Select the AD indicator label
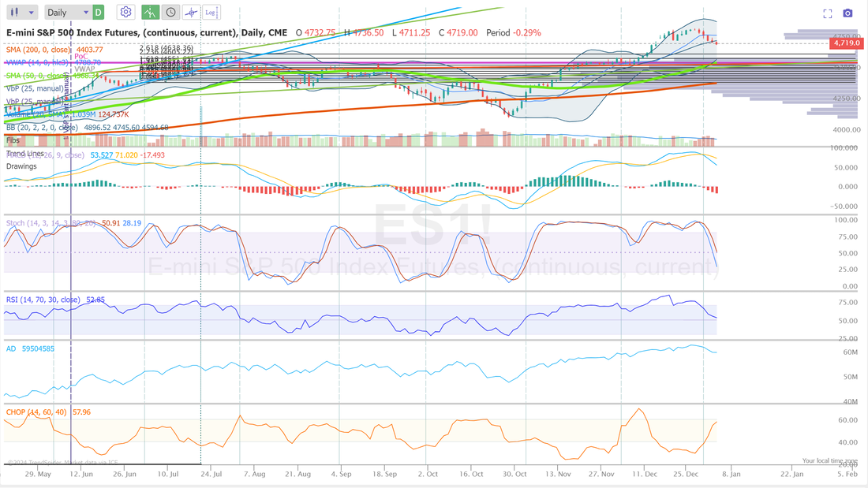Screen dimensions: 868x488 pos(11,348)
